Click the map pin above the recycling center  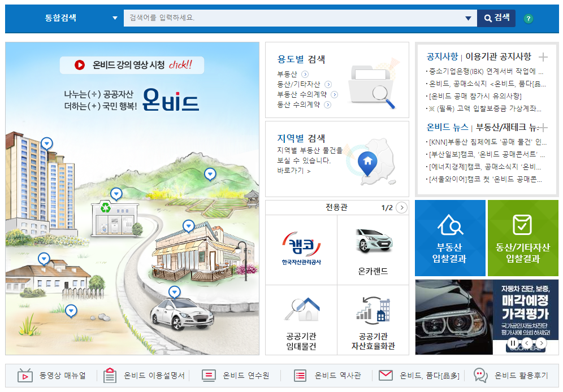click(x=116, y=194)
